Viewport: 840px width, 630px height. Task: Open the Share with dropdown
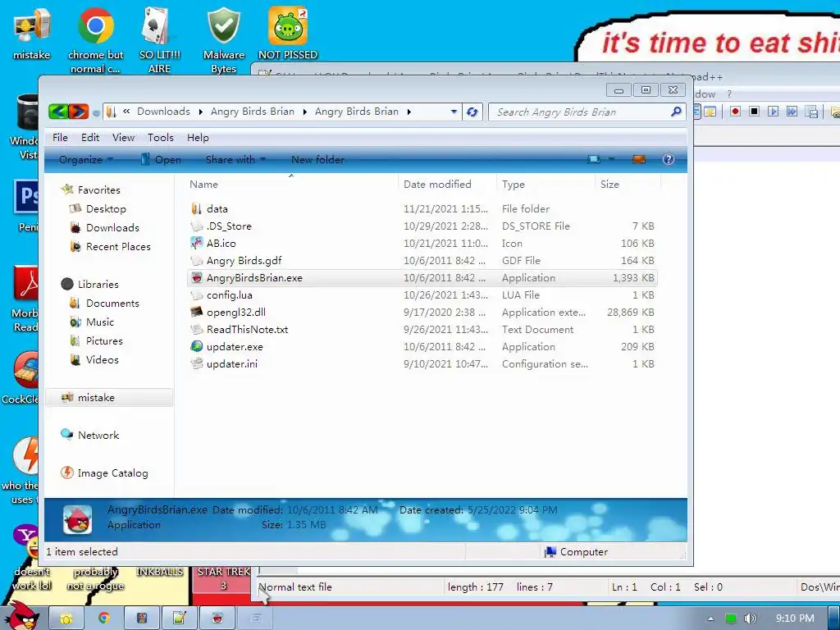point(235,160)
